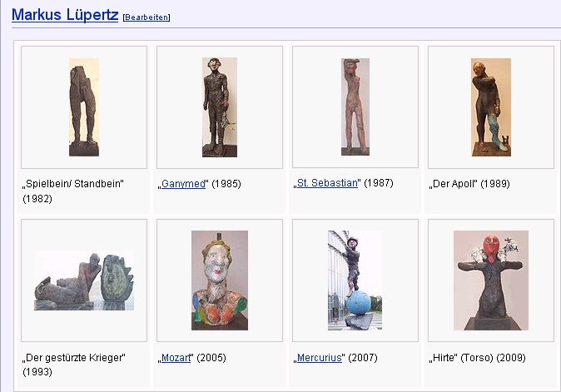Follow the Mercurius caption link

(x=319, y=358)
